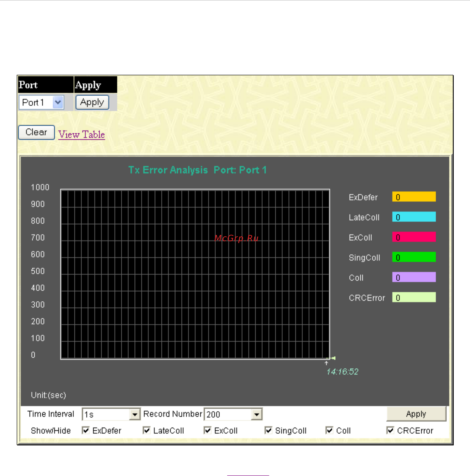
Task: Toggle the ExColl checkbox
Action: point(208,430)
